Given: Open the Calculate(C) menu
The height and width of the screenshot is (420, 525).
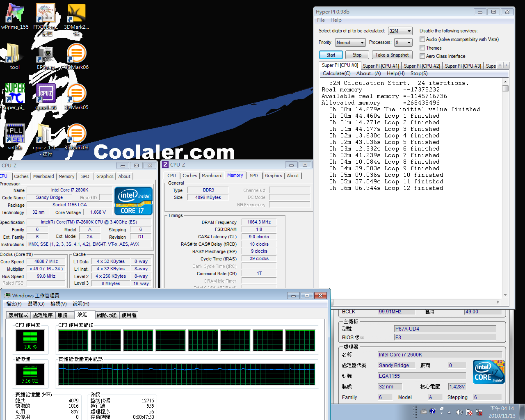Looking at the screenshot, I should point(336,73).
